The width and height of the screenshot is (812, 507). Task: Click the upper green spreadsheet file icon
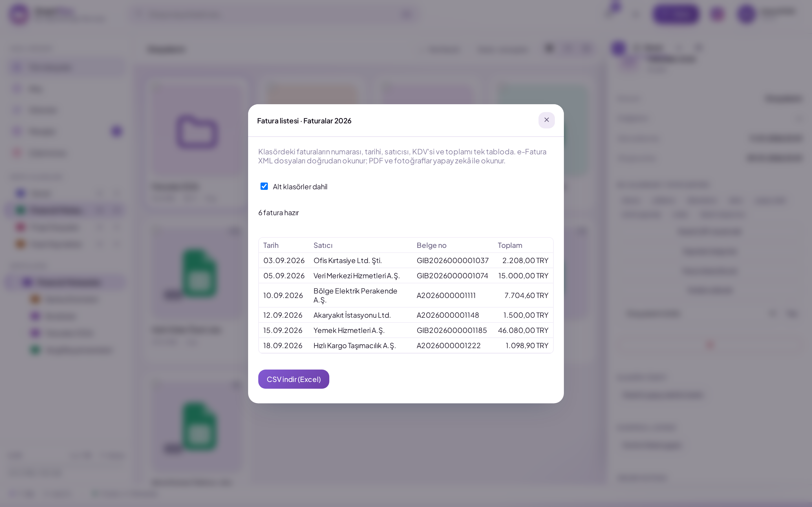199,273
